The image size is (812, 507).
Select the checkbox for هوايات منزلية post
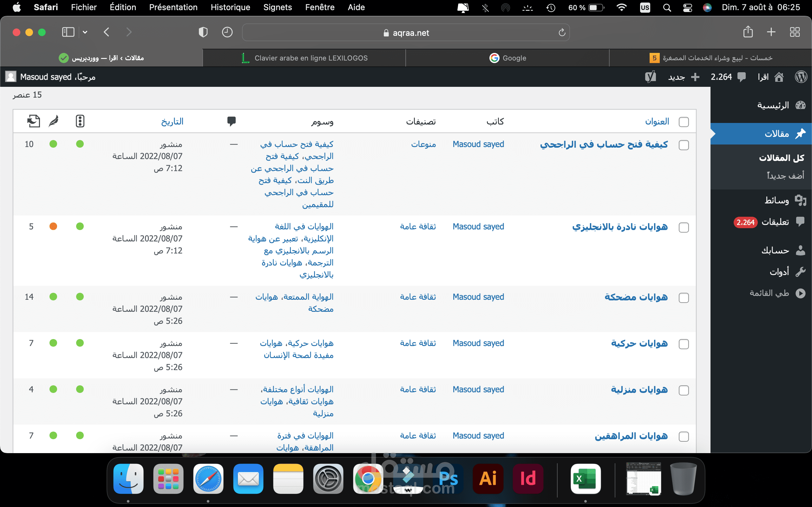point(684,390)
